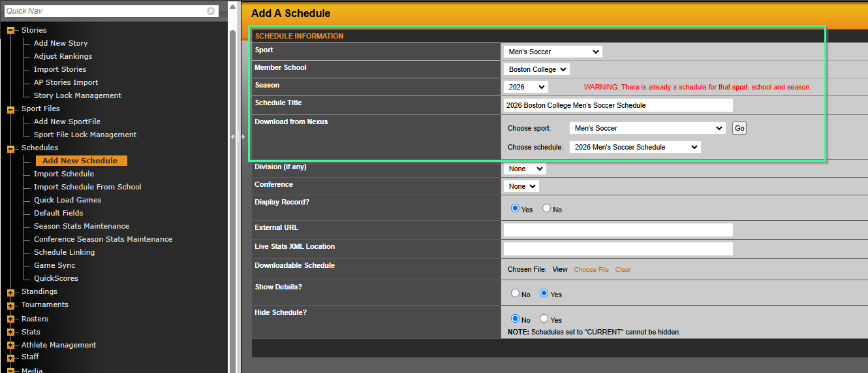Open Story Lock Management
The width and height of the screenshot is (868, 373).
click(x=78, y=95)
